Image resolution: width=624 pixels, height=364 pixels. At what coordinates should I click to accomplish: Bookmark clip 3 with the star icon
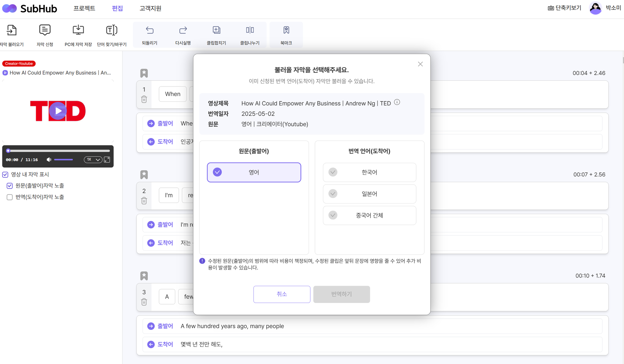(x=144, y=276)
